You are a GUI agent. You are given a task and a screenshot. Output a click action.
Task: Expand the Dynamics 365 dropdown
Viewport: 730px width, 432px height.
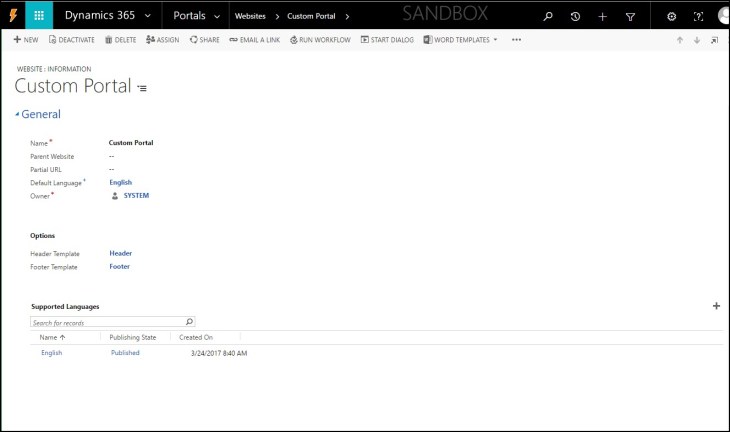148,16
